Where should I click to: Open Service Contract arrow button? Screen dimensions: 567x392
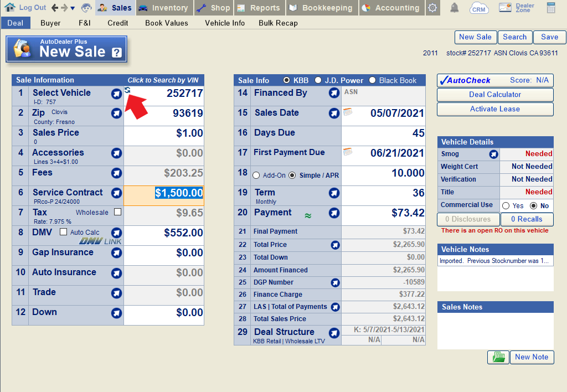(x=116, y=193)
